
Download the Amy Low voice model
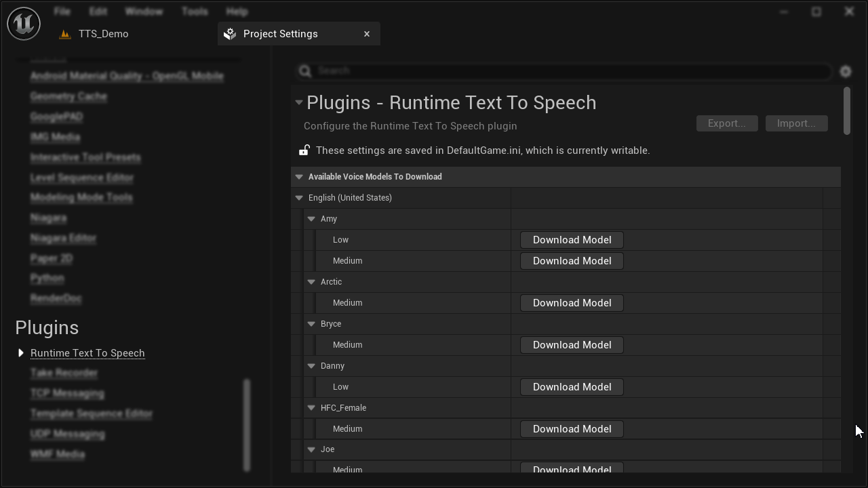572,240
